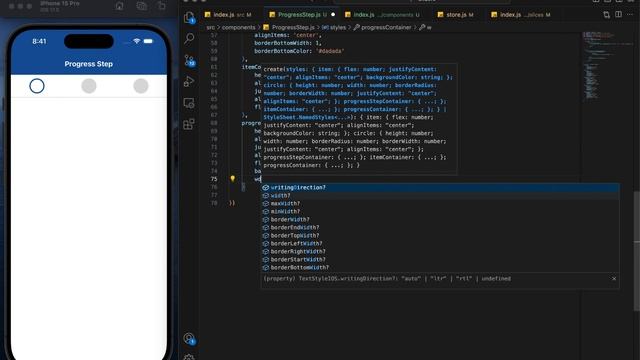Open the Explorer view in activity bar
The width and height of the screenshot is (640, 360).
click(189, 18)
